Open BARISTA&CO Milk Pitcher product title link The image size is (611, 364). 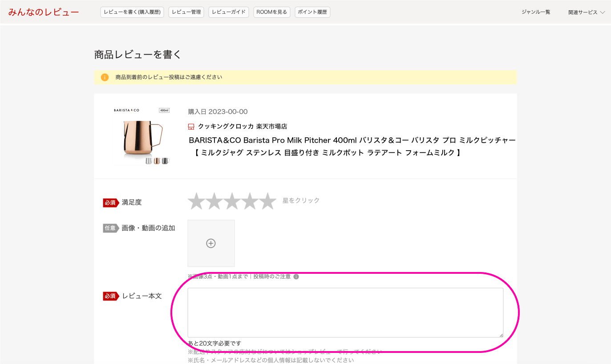(352, 146)
